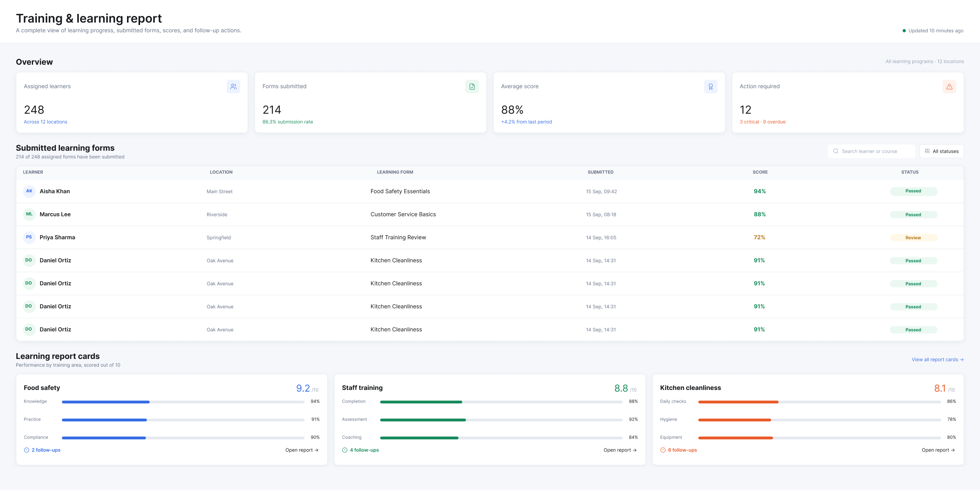Select the Aisha Khan learner name
Image resolution: width=980 pixels, height=490 pixels.
55,191
